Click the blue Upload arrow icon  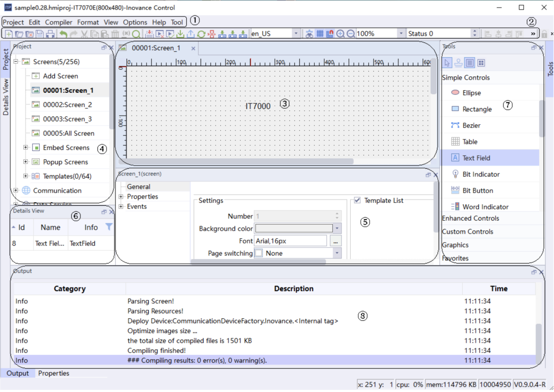pos(191,34)
